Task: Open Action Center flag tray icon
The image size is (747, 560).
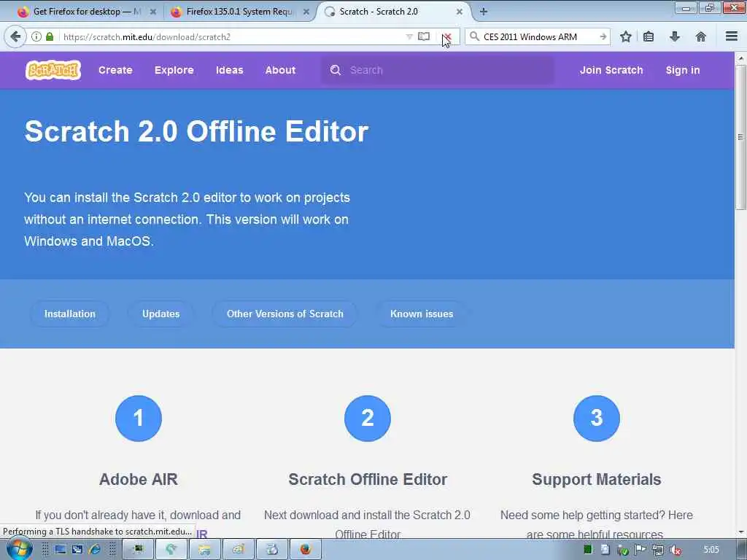Action: (x=640, y=550)
